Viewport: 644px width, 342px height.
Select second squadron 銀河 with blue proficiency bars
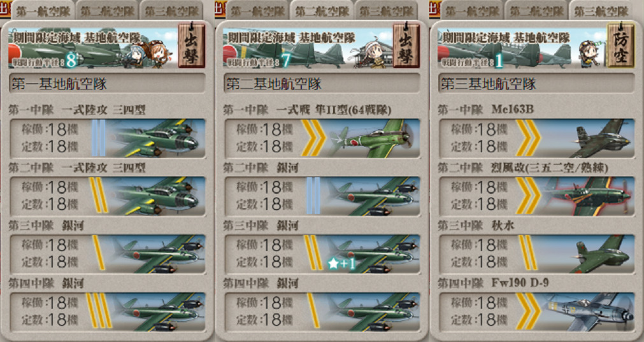[322, 196]
